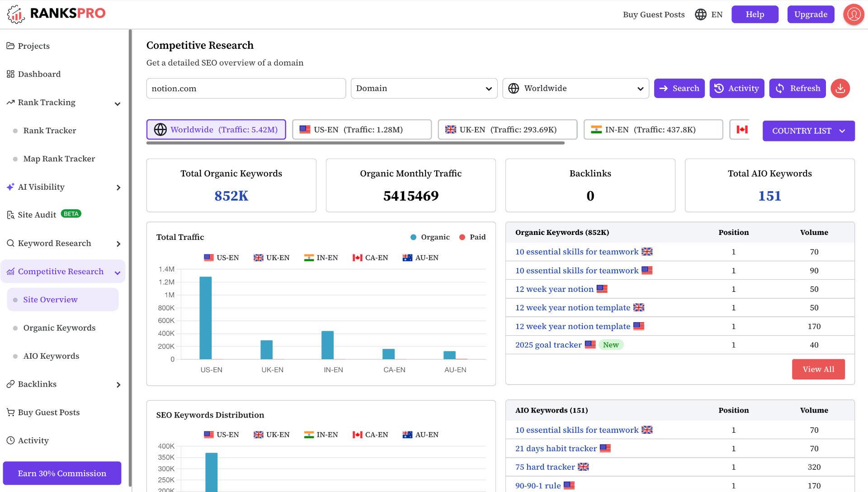This screenshot has height=492, width=868.
Task: Click the history icon on Activity button
Action: pyautogui.click(x=719, y=89)
